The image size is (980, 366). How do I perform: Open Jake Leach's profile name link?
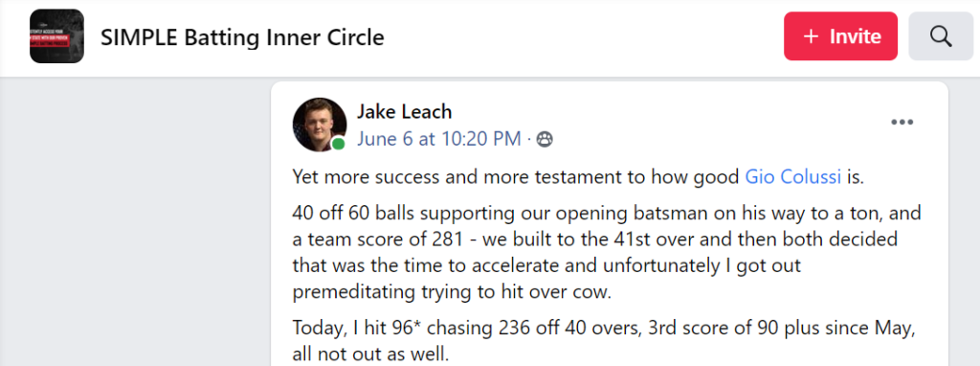tap(405, 112)
